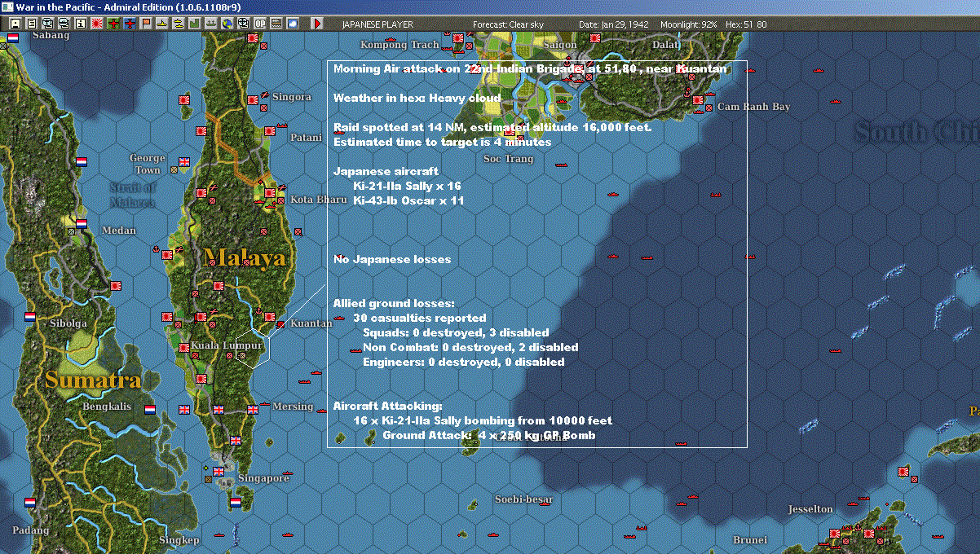Click the 'Estimated time to target' line
Screen dimensions: 980x554
(442, 142)
